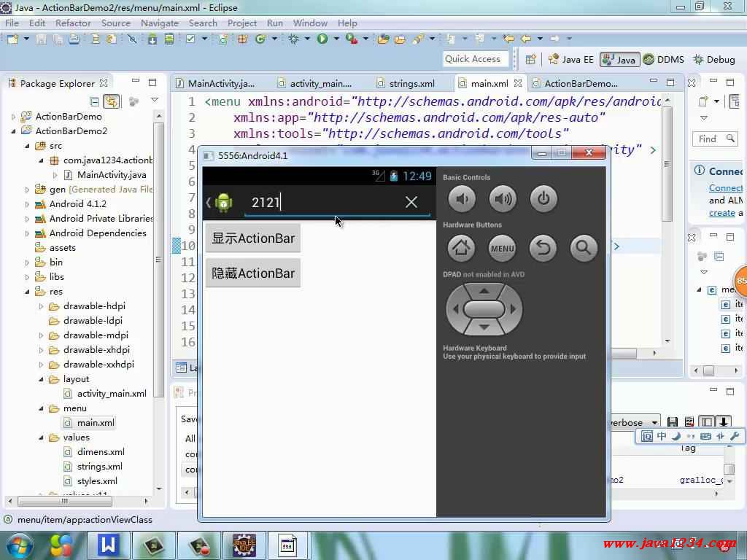The image size is (747, 560).
Task: Click the green Run button in toolbar
Action: 322,39
